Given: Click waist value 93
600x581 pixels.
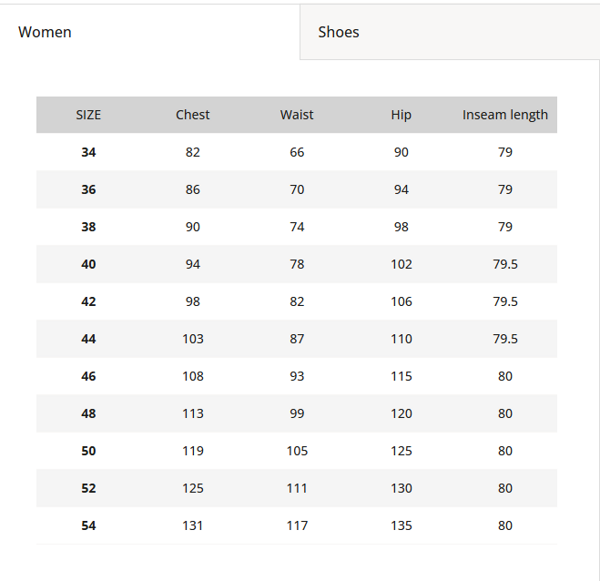Looking at the screenshot, I should click(x=297, y=376).
